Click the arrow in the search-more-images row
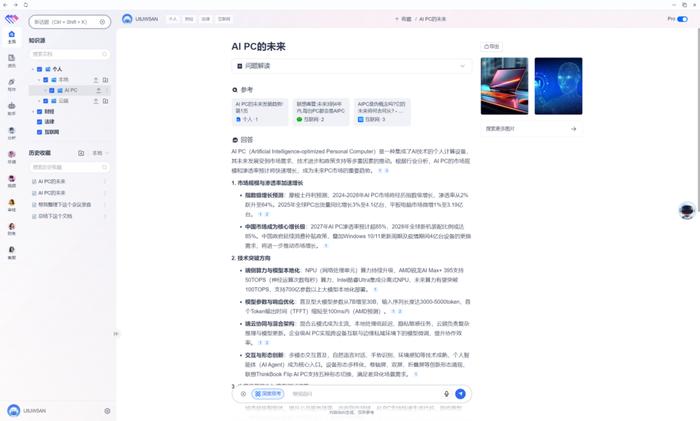This screenshot has width=700, height=421. (x=574, y=129)
